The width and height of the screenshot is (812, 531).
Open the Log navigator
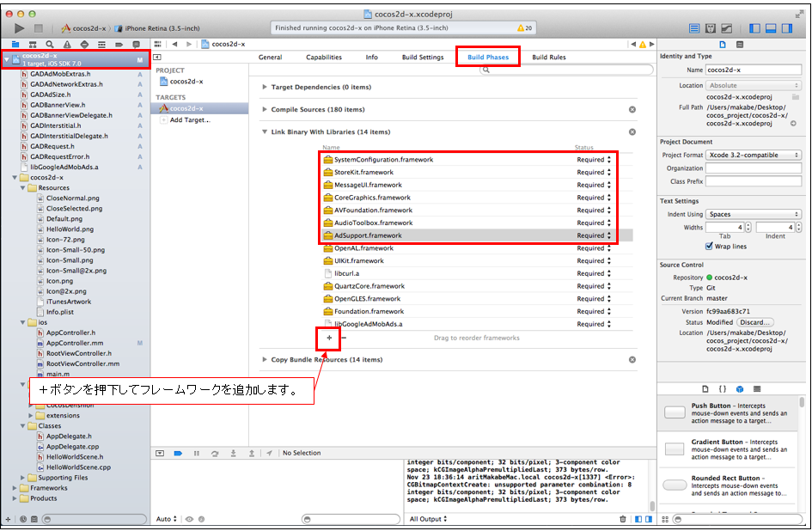(137, 45)
